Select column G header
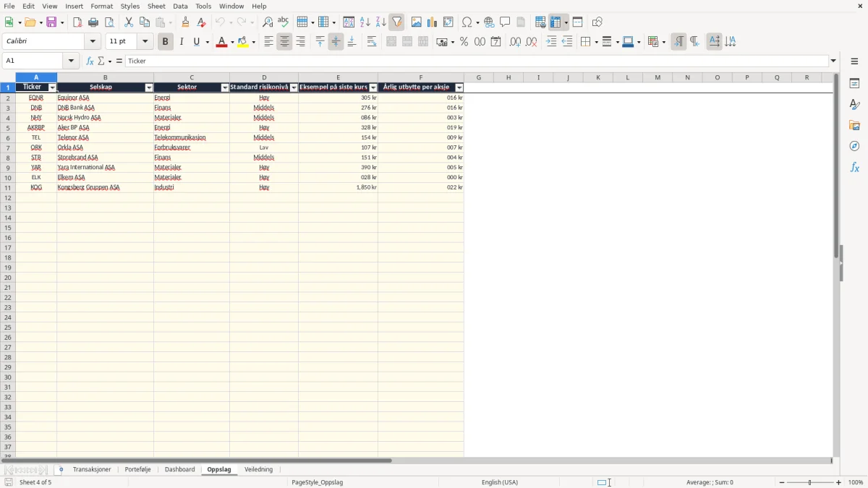 tap(478, 77)
